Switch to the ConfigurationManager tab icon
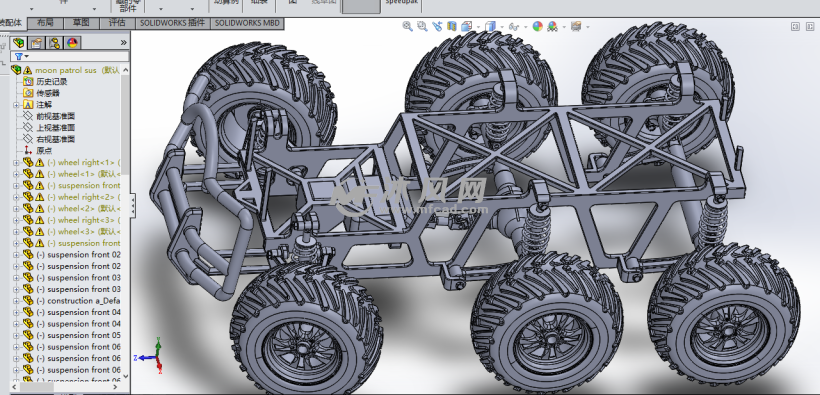The width and height of the screenshot is (820, 395). pyautogui.click(x=54, y=43)
